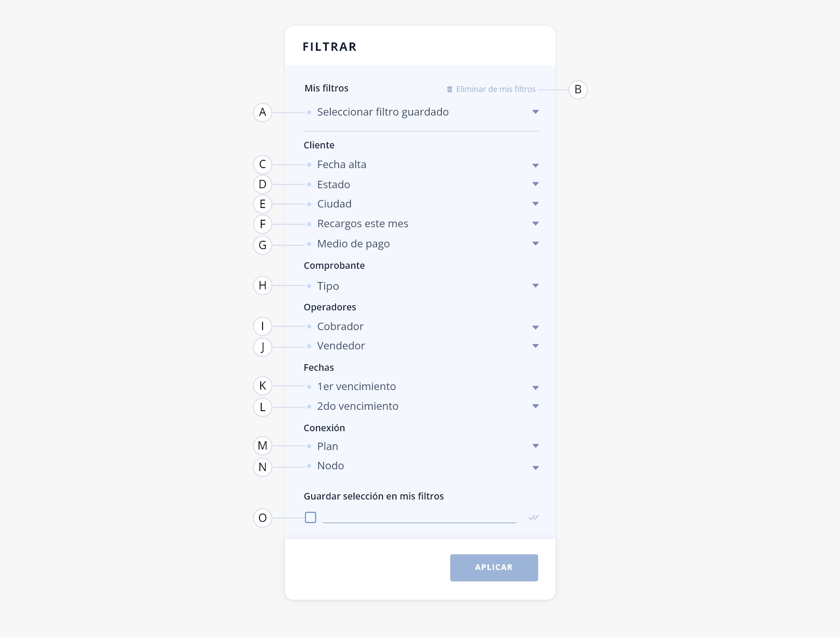Open the Medio de pago dropdown
Image resolution: width=840 pixels, height=637 pixels.
[421, 244]
